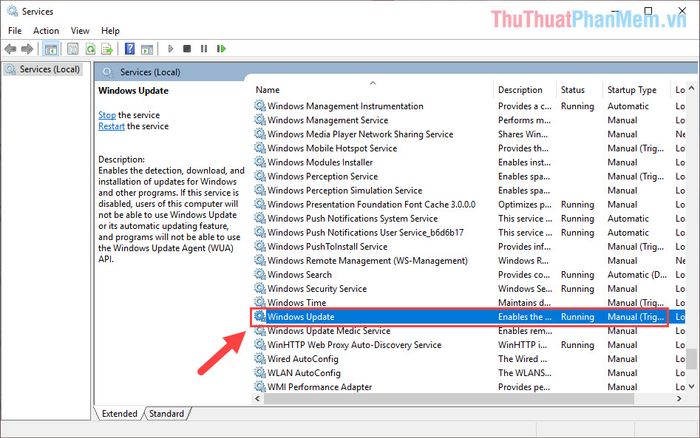The image size is (700, 438).
Task: Open the File menu
Action: point(15,31)
